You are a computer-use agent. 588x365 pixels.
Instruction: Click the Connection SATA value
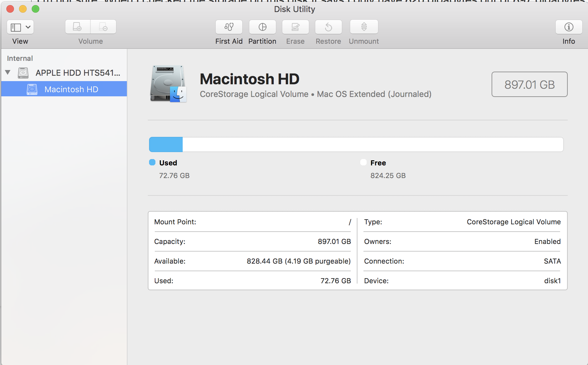552,261
